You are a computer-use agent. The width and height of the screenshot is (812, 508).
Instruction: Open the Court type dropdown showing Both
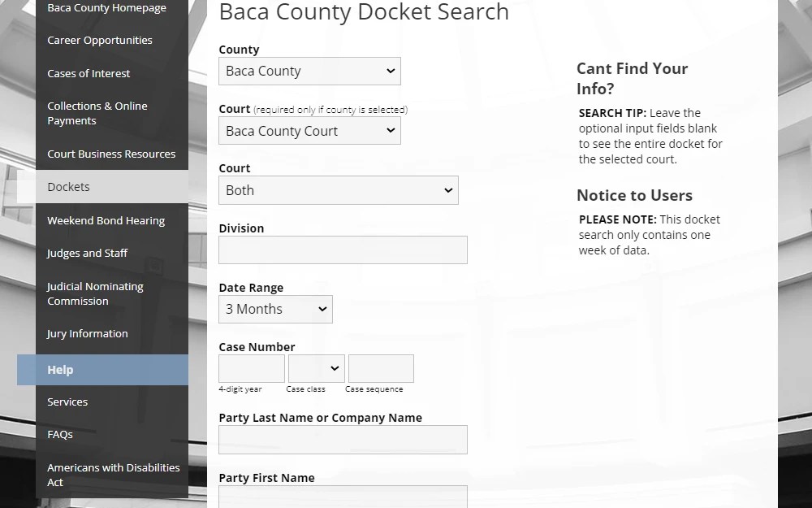(338, 190)
